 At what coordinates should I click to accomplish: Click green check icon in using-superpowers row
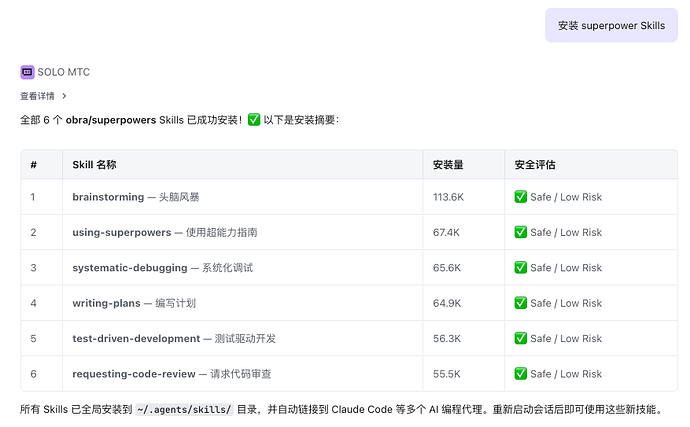521,232
